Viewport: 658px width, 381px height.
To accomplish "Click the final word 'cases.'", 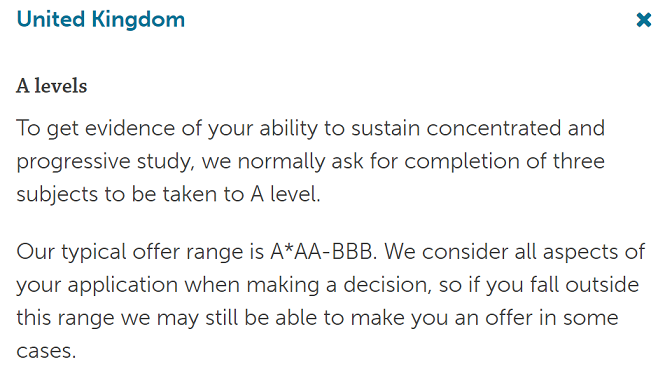I will 46,352.
